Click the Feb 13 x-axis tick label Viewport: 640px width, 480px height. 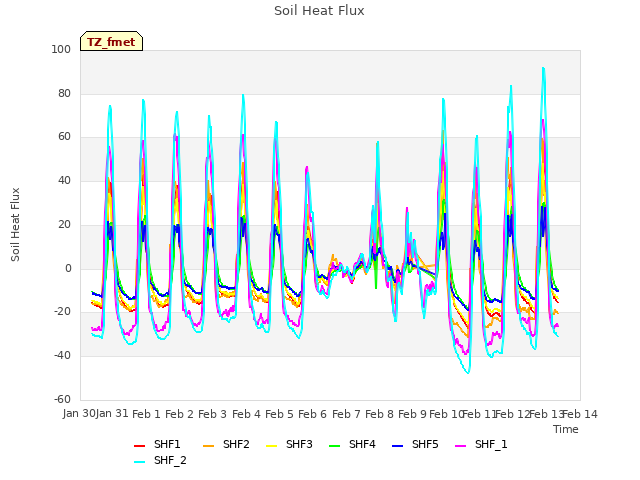click(x=546, y=414)
